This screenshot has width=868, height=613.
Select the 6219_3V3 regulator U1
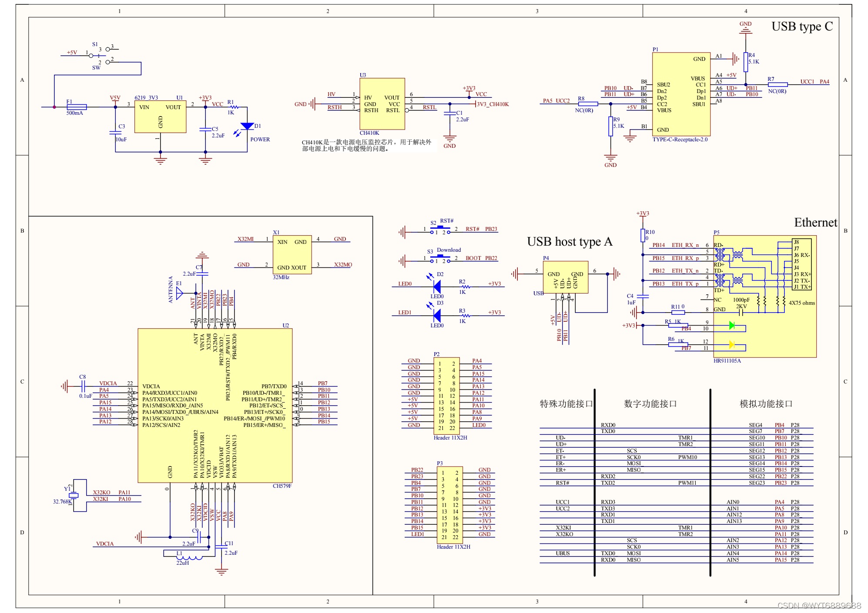[x=160, y=117]
